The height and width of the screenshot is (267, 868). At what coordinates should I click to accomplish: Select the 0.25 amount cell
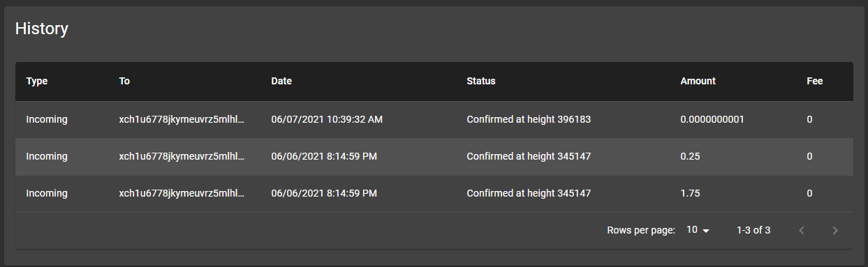pyautogui.click(x=690, y=156)
